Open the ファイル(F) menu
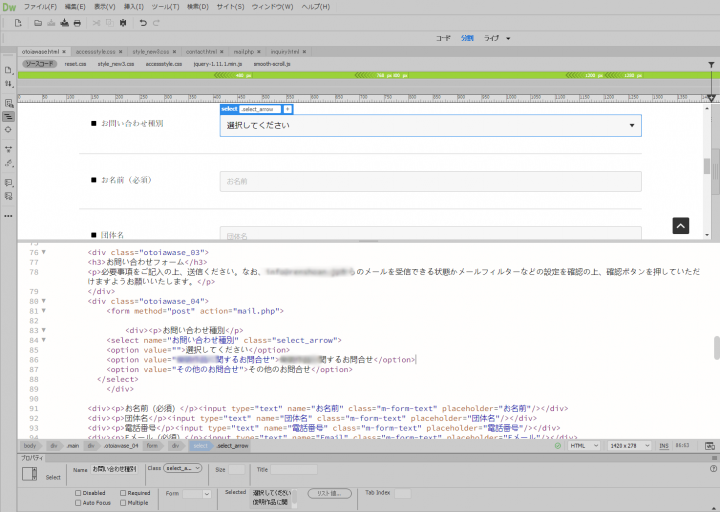 coord(40,7)
